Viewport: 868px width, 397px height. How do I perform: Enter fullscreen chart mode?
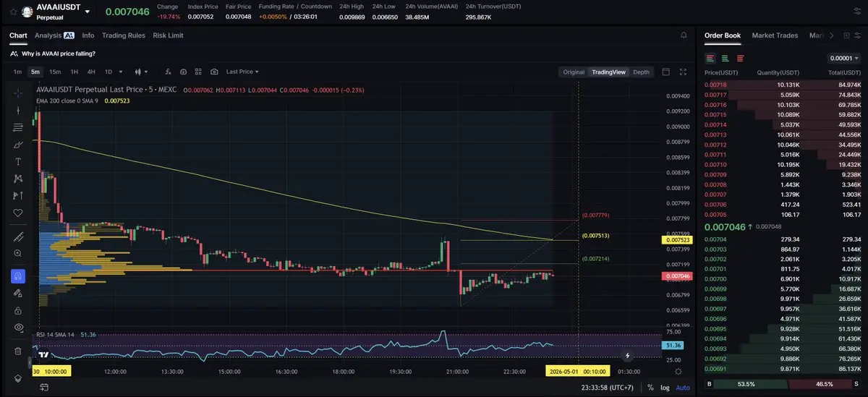[684, 72]
